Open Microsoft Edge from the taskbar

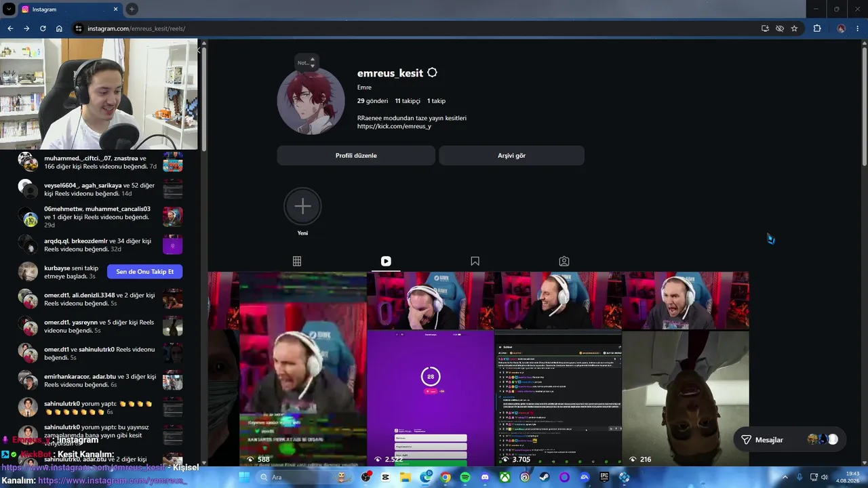[x=425, y=477]
